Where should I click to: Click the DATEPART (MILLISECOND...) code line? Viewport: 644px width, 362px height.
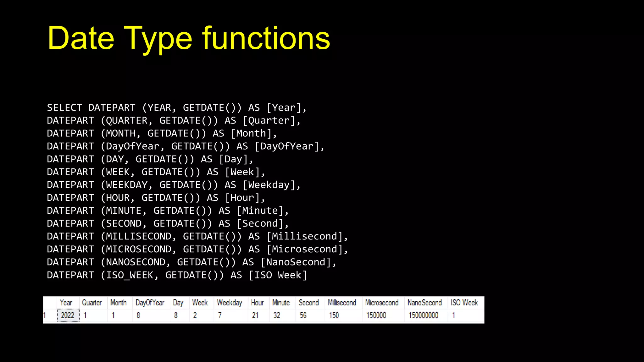coord(197,237)
